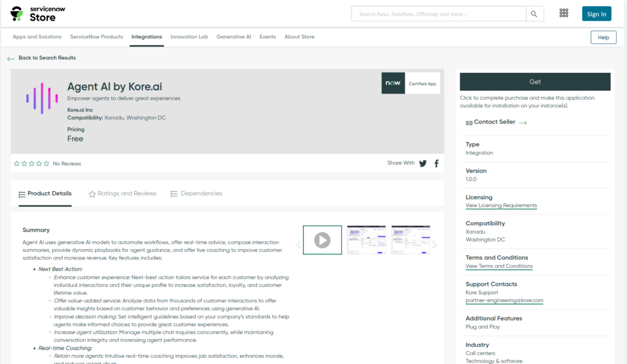Click the Contact Seller arrow
The image size is (627, 364).
[x=522, y=122]
